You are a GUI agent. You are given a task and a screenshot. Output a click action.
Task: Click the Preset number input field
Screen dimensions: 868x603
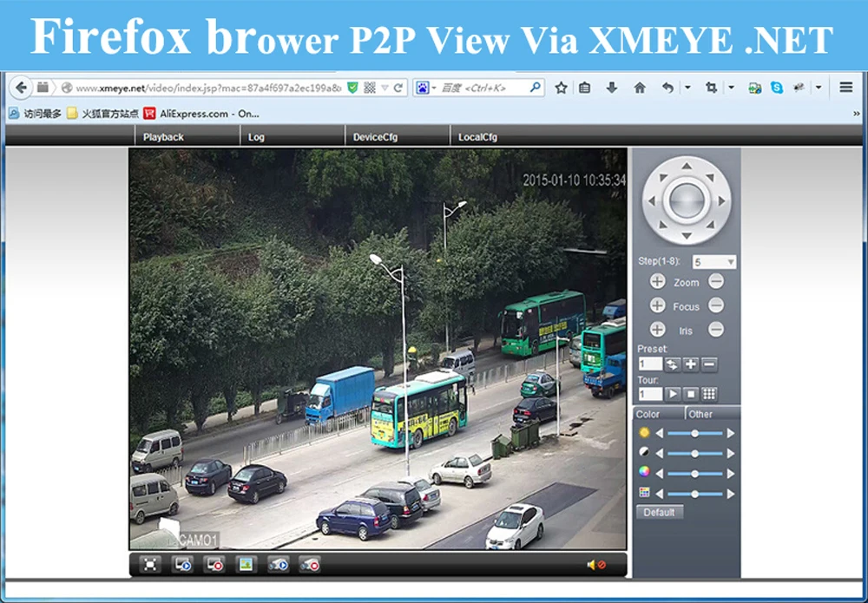click(650, 364)
